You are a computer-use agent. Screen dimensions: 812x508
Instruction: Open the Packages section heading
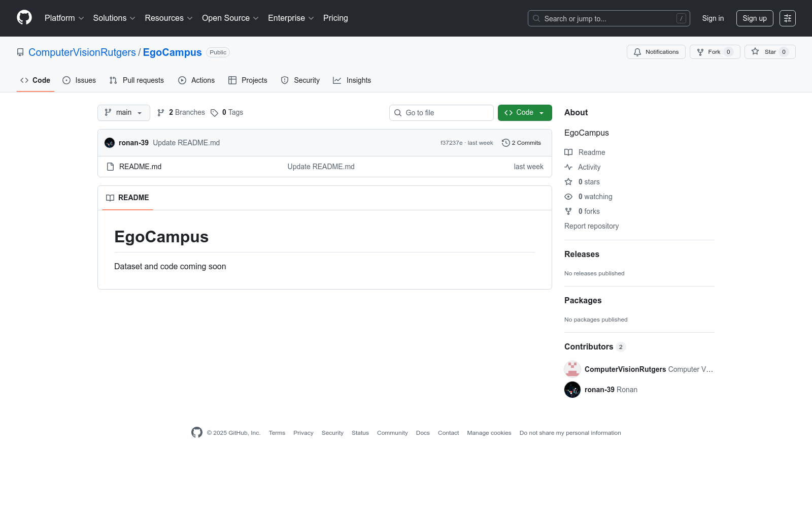583,300
